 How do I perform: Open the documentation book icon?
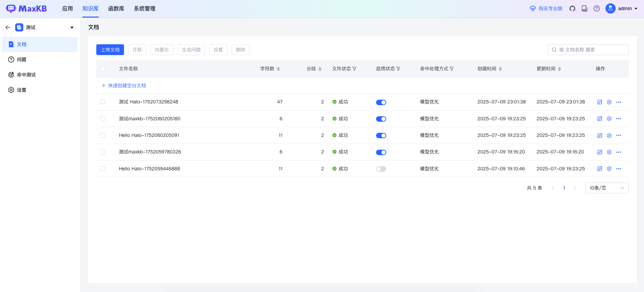point(585,8)
